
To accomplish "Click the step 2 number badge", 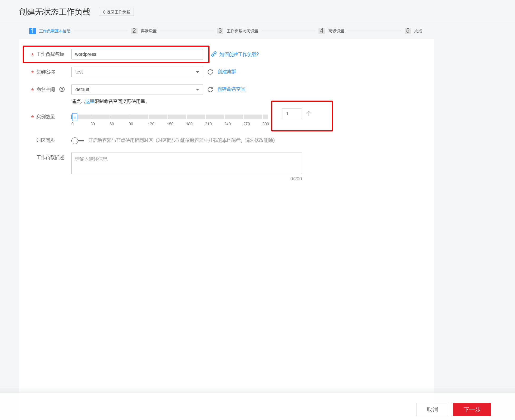I will [134, 31].
